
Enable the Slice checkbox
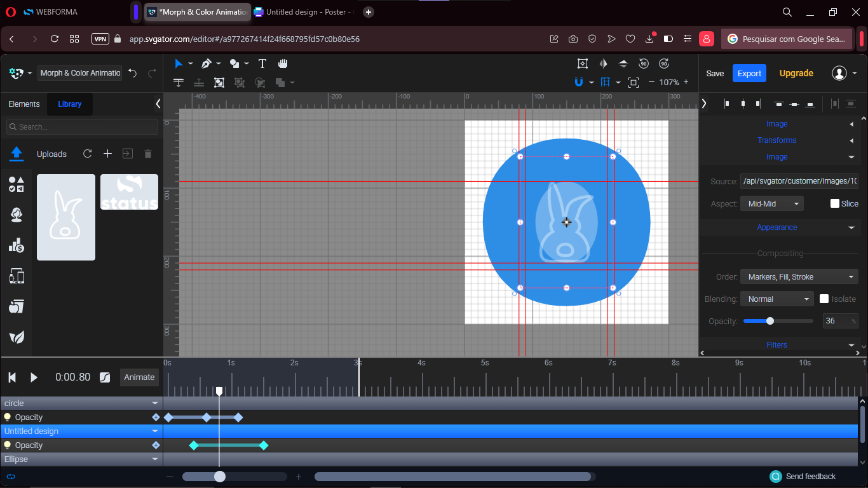pyautogui.click(x=835, y=203)
